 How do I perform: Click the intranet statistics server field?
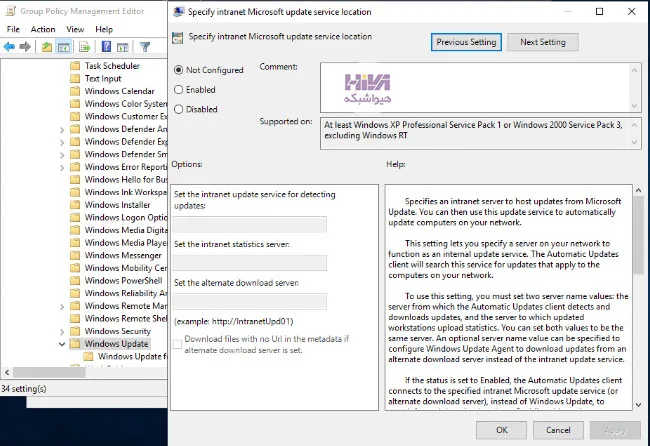250,263
